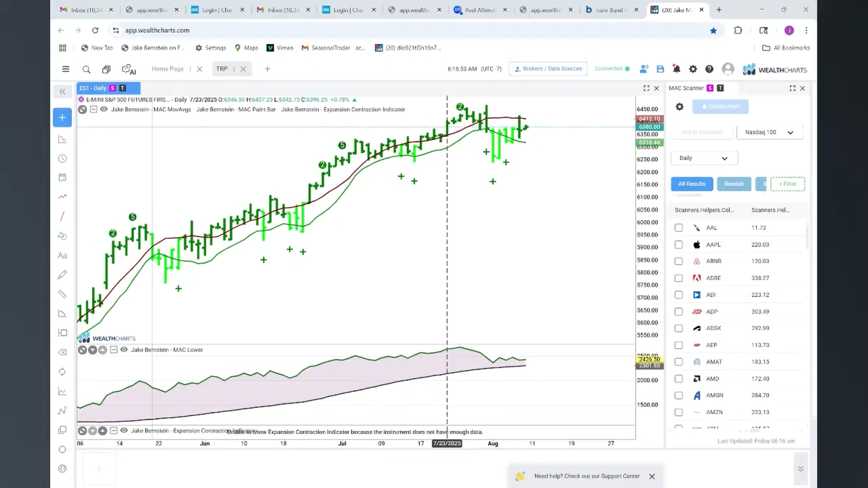
Task: Move MAC Lower pane down arrow
Action: click(93, 350)
